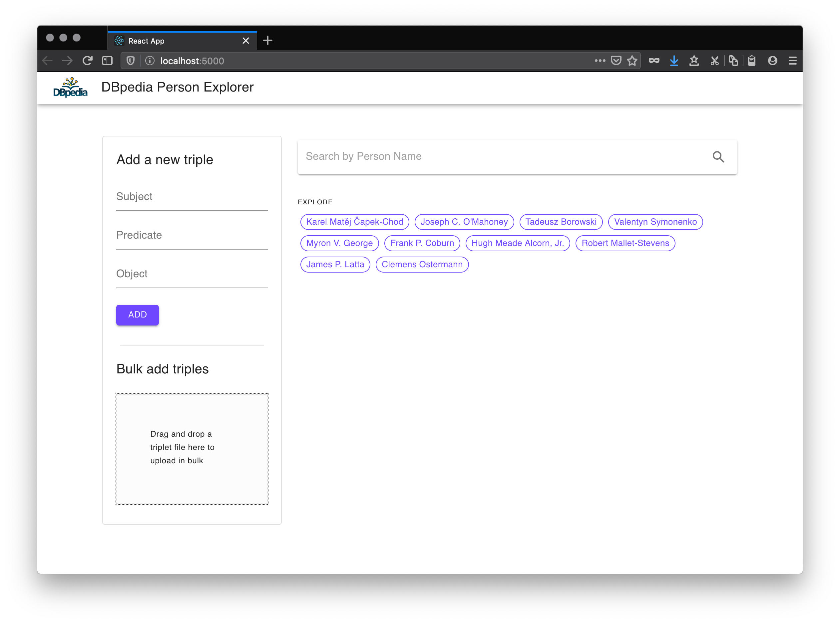Screen dimensions: 840x623
Task: Open the account profile icon
Action: coord(772,61)
